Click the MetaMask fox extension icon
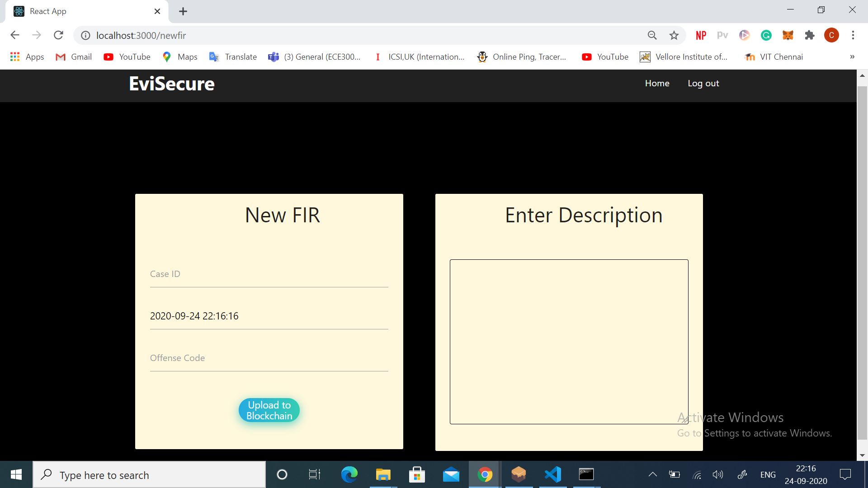This screenshot has height=488, width=868. 788,35
